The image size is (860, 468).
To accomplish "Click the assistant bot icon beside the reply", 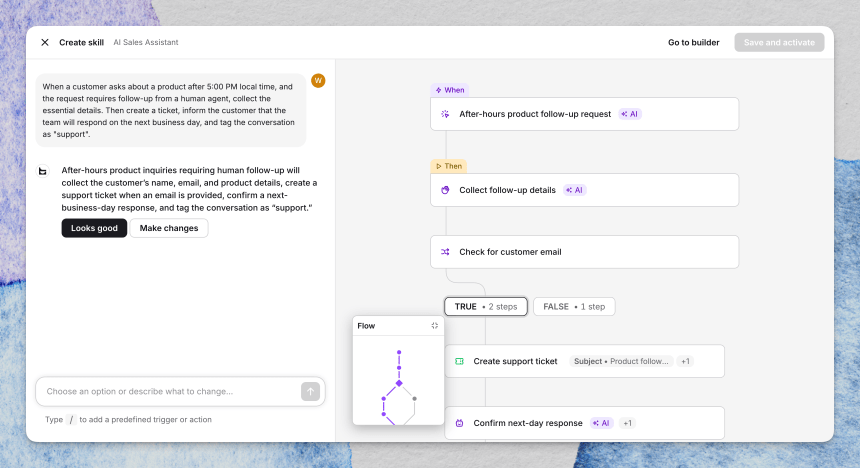I will pyautogui.click(x=43, y=171).
